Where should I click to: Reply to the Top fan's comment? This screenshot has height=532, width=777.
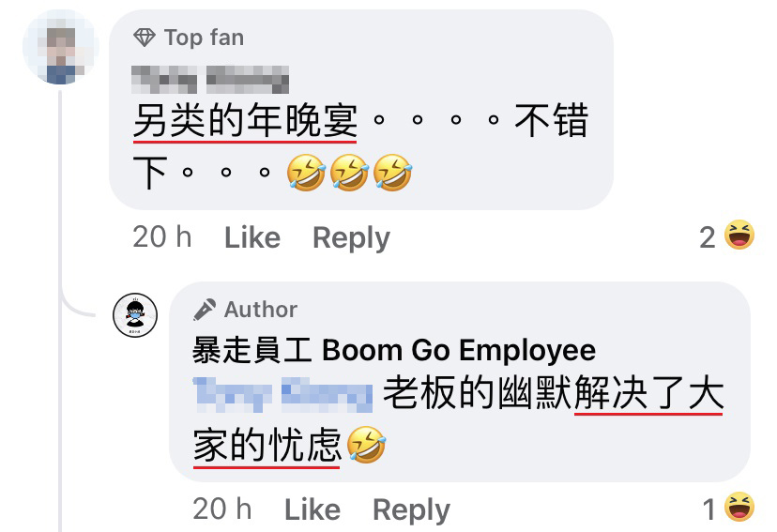[351, 238]
